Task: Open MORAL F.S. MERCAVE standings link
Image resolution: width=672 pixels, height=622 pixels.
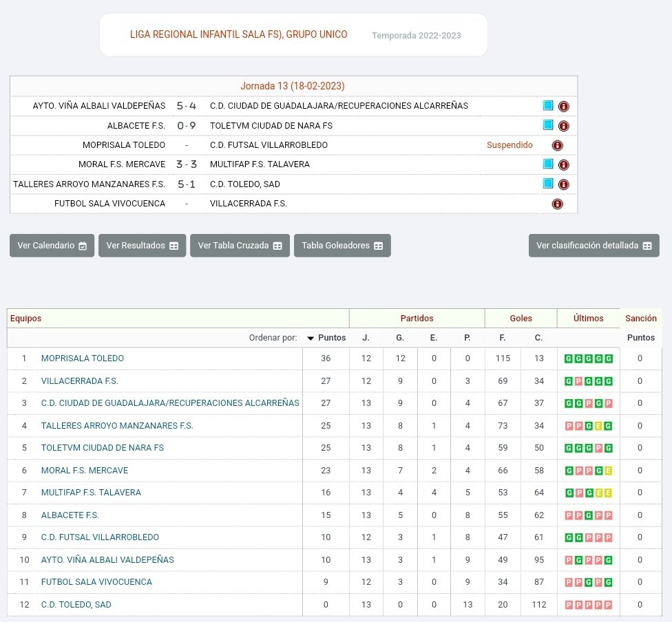Action: pyautogui.click(x=85, y=471)
